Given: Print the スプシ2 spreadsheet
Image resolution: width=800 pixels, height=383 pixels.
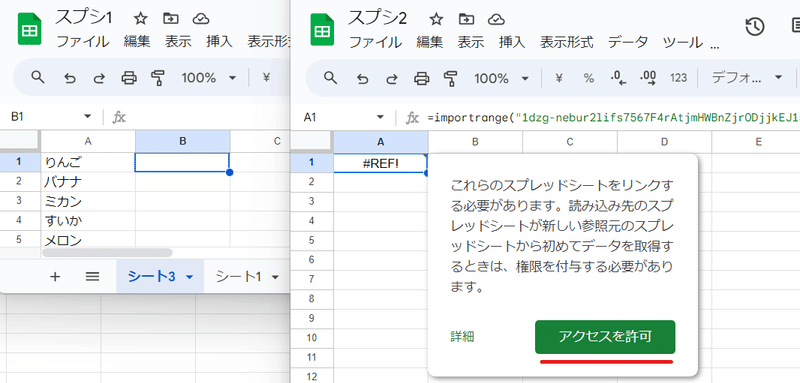Looking at the screenshot, I should coord(421,79).
